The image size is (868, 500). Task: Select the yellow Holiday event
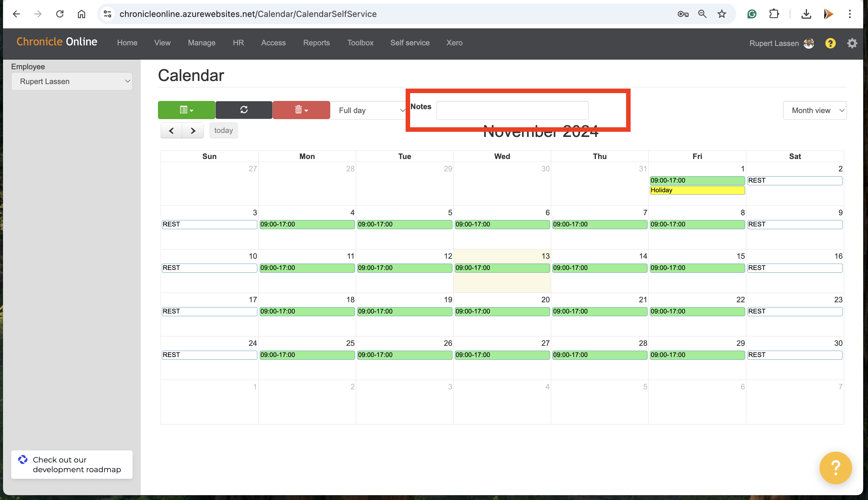coord(697,190)
